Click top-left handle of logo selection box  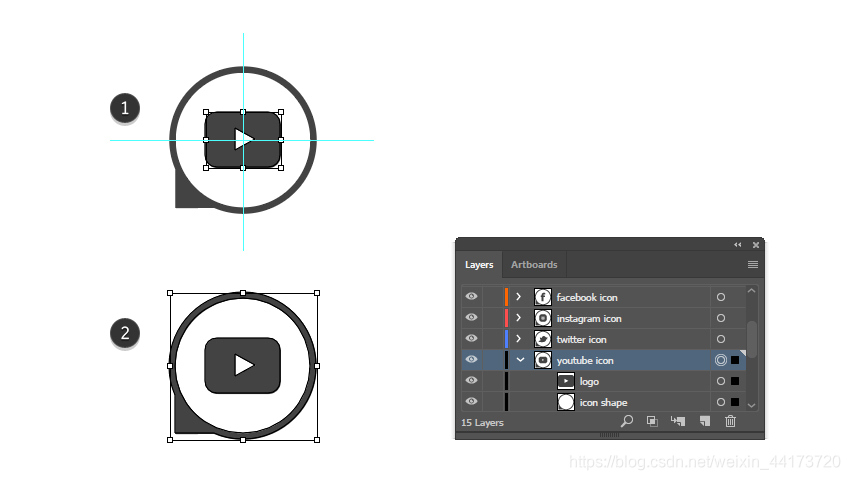pos(206,112)
